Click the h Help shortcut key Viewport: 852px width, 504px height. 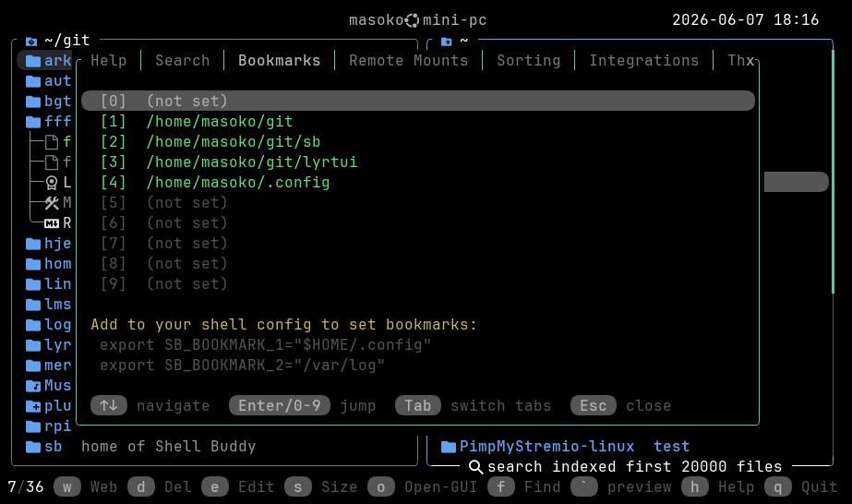pos(695,487)
